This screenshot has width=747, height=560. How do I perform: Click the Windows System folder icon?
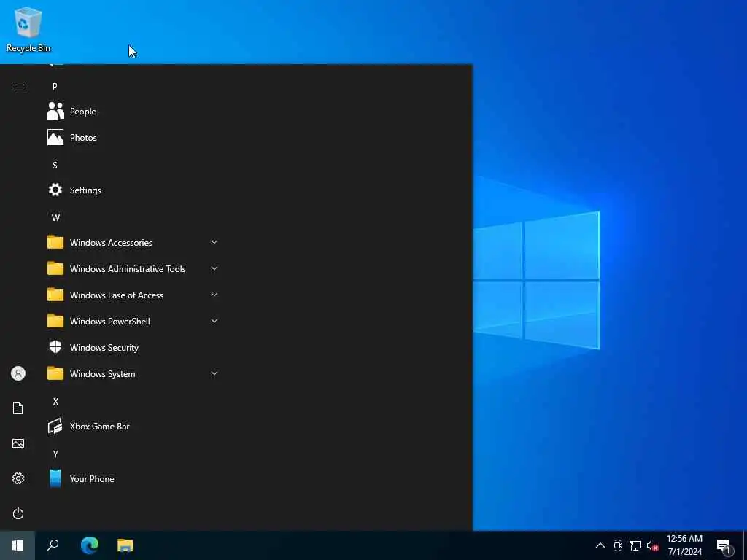pos(55,373)
